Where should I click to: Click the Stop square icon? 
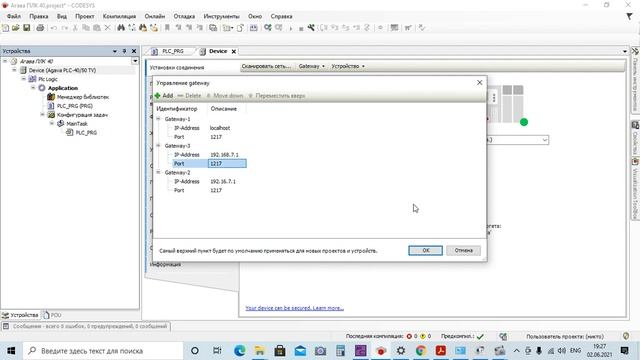301,29
